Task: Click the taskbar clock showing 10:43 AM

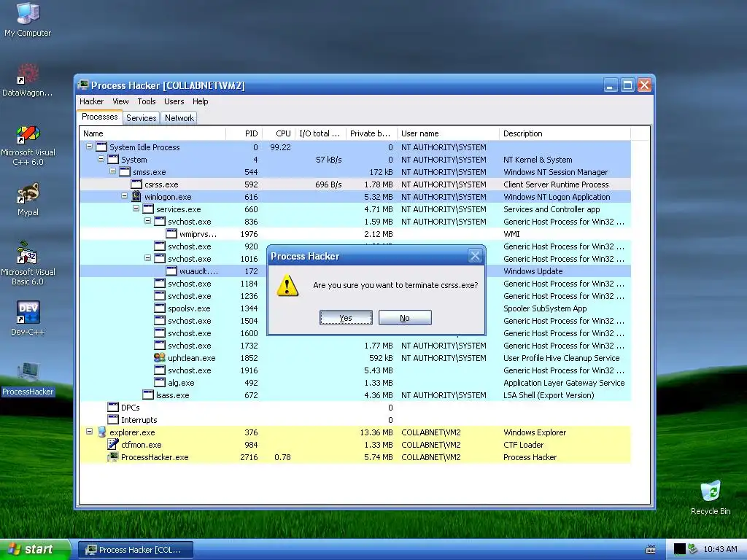Action: click(720, 550)
